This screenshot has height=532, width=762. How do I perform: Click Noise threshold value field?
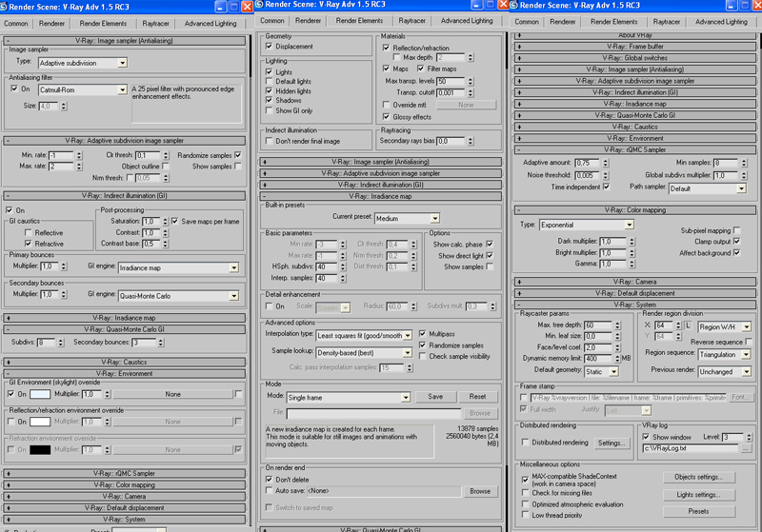click(588, 175)
